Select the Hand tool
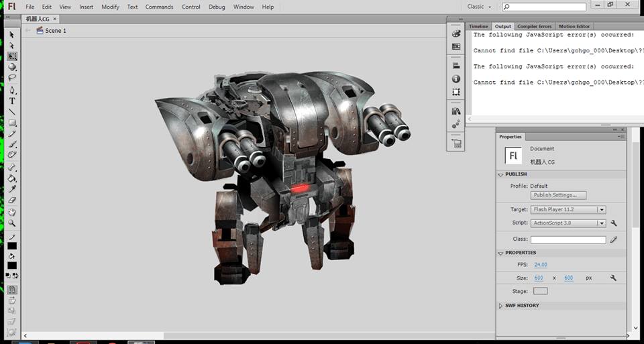Viewport: 644px width, 344px height. (12, 212)
